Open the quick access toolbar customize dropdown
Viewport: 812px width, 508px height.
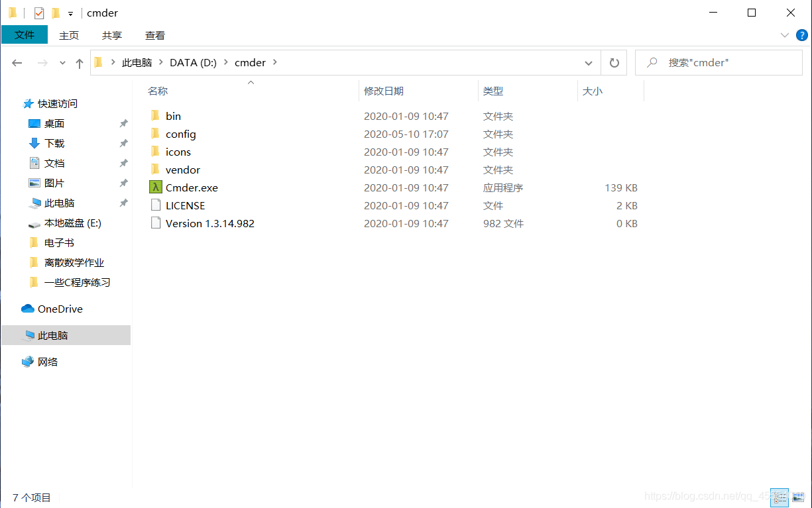tap(70, 13)
